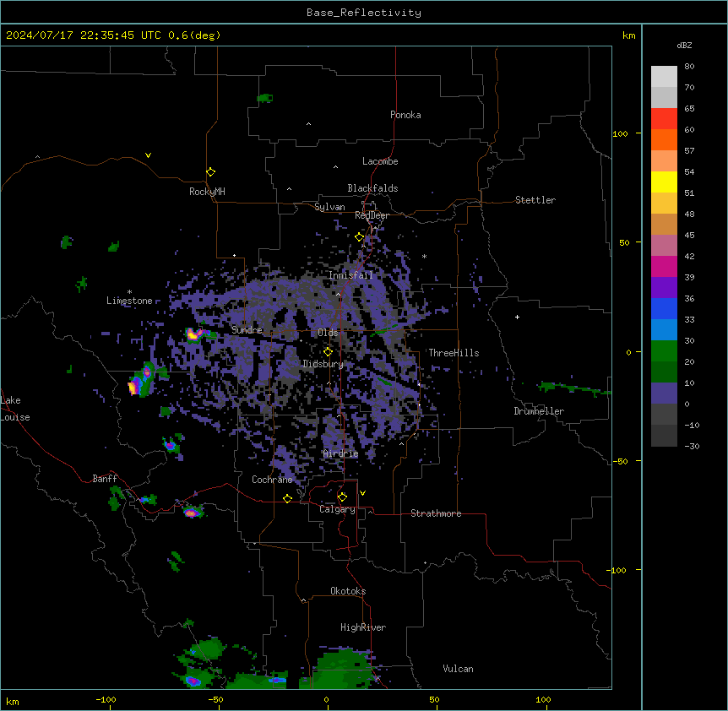This screenshot has height=711, width=728.
Task: Click the Didsbury town label
Action: pyautogui.click(x=323, y=364)
